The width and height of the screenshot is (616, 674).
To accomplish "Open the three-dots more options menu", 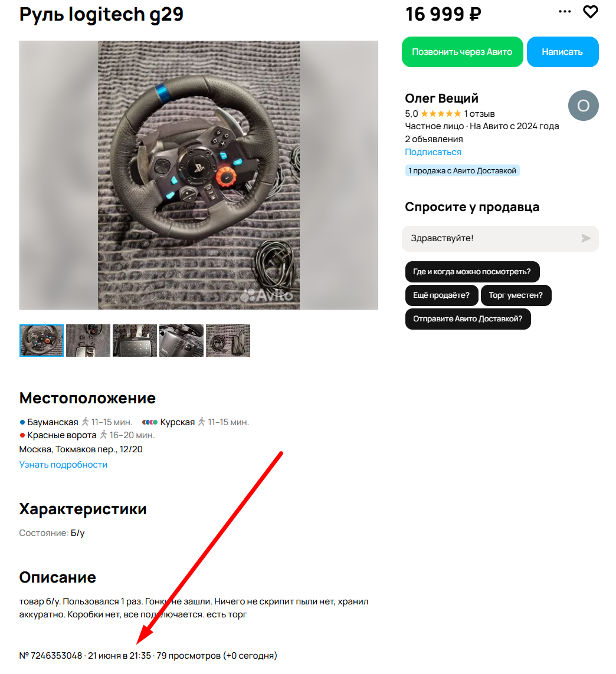I will click(565, 12).
